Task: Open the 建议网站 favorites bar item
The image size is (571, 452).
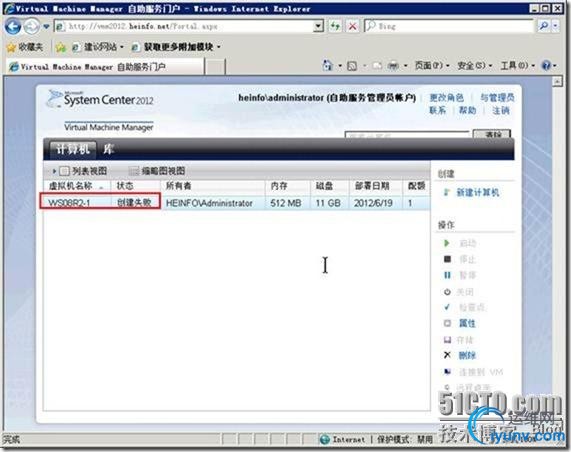Action: click(x=98, y=47)
